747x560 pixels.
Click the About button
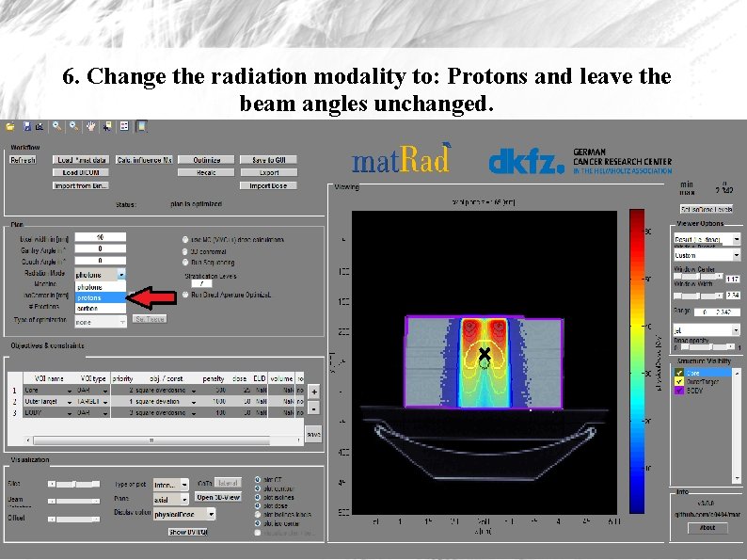707,528
